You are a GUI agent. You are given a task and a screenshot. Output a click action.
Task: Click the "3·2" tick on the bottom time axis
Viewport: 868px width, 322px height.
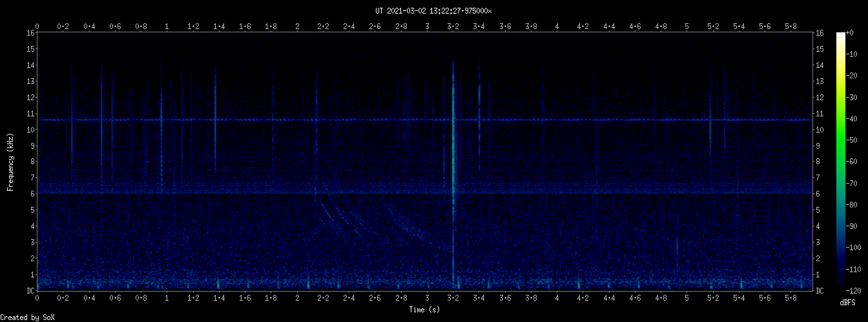(x=453, y=298)
